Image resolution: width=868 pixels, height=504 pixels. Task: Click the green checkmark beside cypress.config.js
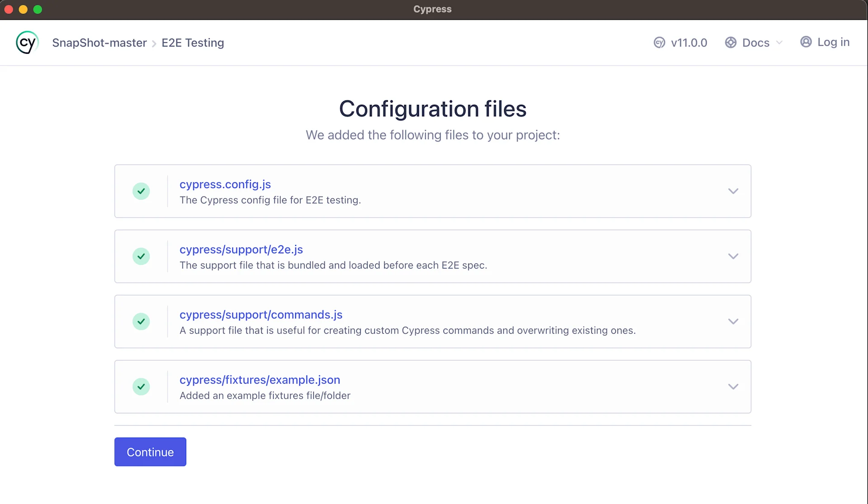tap(141, 191)
